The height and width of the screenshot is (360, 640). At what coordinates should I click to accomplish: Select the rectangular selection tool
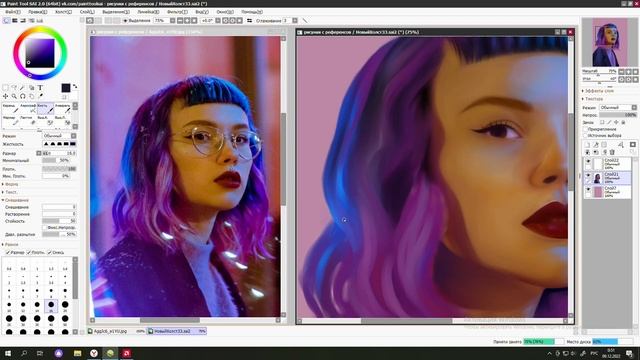coord(5,87)
